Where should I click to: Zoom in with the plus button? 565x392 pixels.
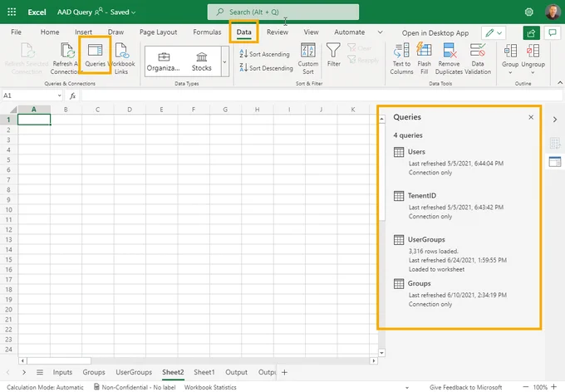[x=554, y=386]
